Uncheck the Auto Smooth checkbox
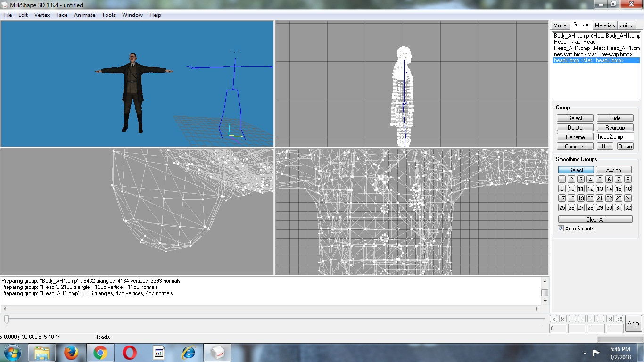 coord(561,229)
